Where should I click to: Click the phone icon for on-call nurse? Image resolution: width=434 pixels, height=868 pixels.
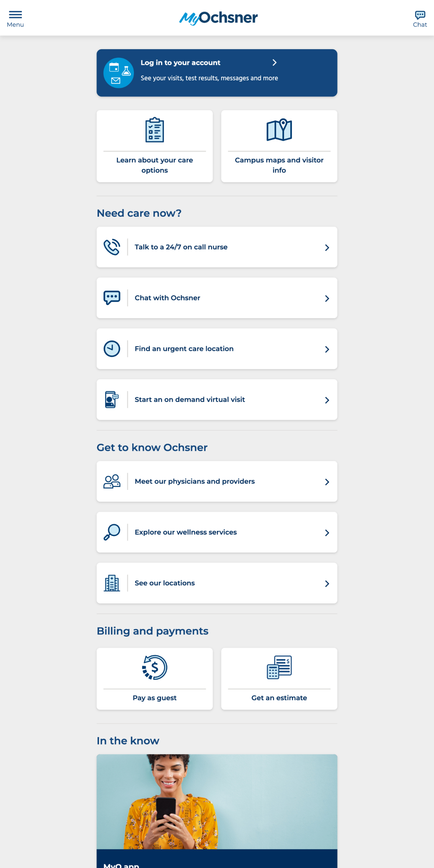click(x=112, y=247)
